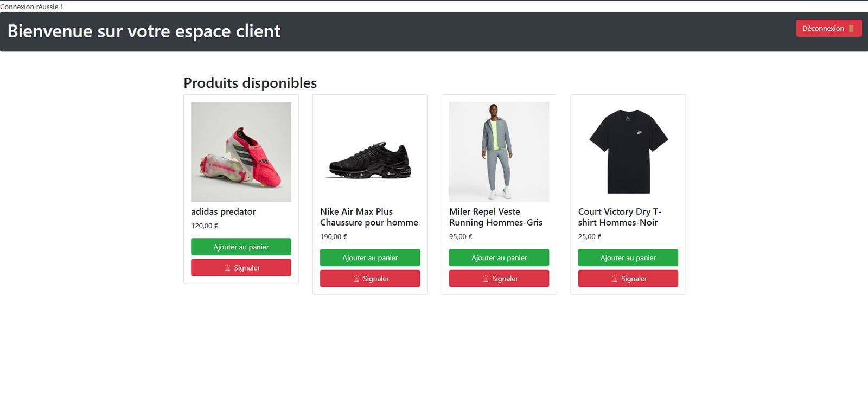Click siren icon on Miler Repel Signaler

point(486,279)
